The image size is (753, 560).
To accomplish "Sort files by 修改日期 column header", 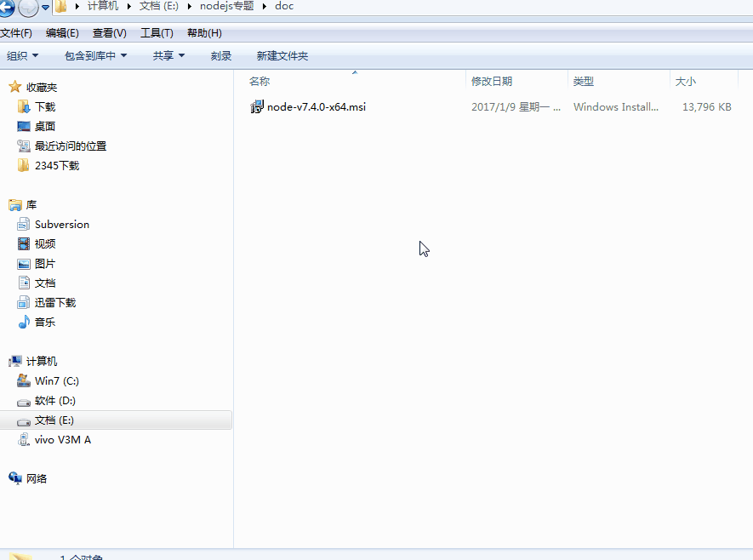I will coord(492,82).
